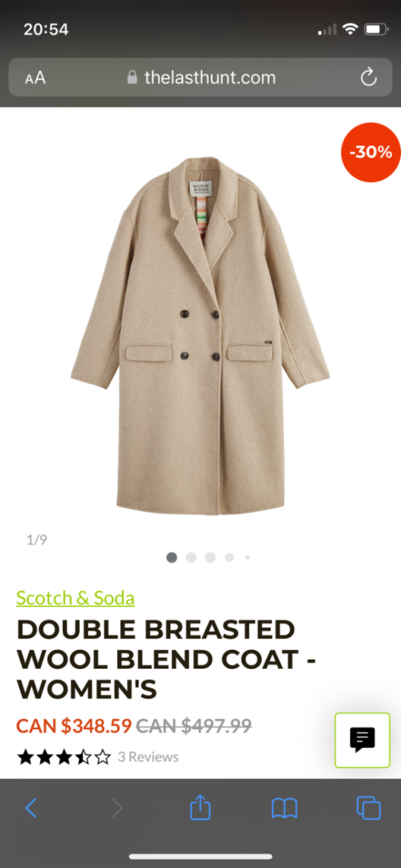Tap the padlock icon in address bar
The width and height of the screenshot is (401, 868).
[131, 77]
